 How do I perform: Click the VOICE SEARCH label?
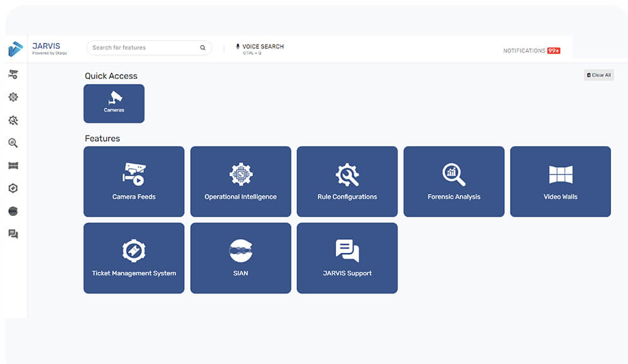pyautogui.click(x=263, y=46)
